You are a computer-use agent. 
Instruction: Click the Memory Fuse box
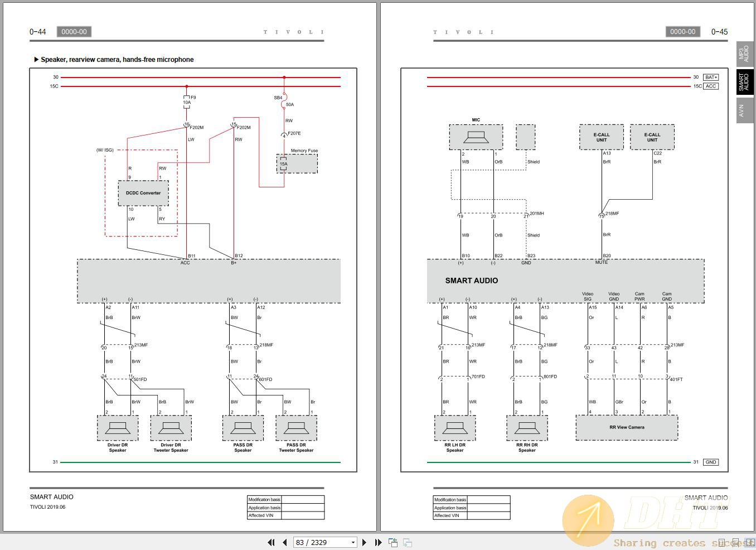(297, 163)
